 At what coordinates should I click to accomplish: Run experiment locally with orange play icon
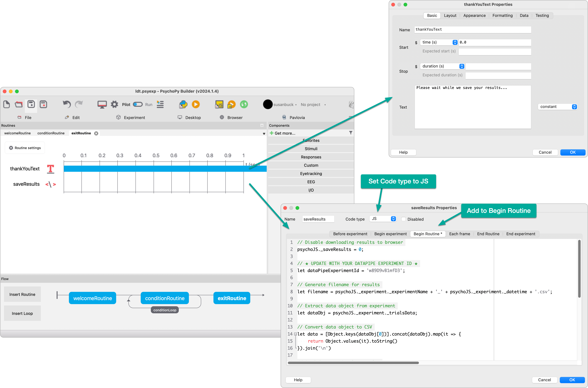coord(196,104)
